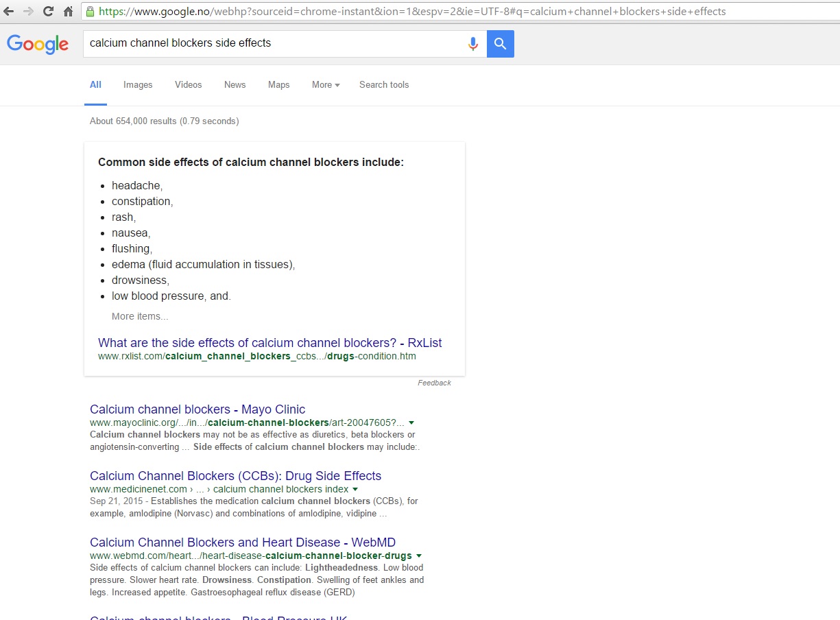Expand the More search categories dropdown
840x620 pixels.
[x=326, y=85]
